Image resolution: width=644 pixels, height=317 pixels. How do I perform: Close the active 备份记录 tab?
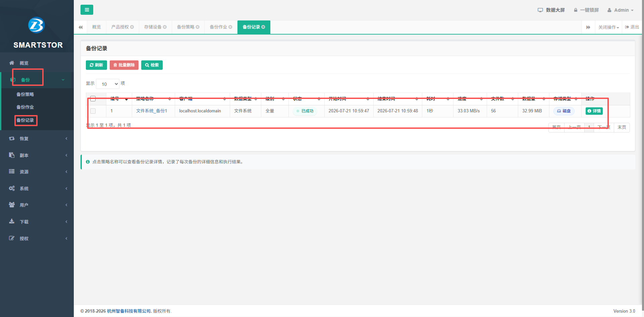click(263, 27)
